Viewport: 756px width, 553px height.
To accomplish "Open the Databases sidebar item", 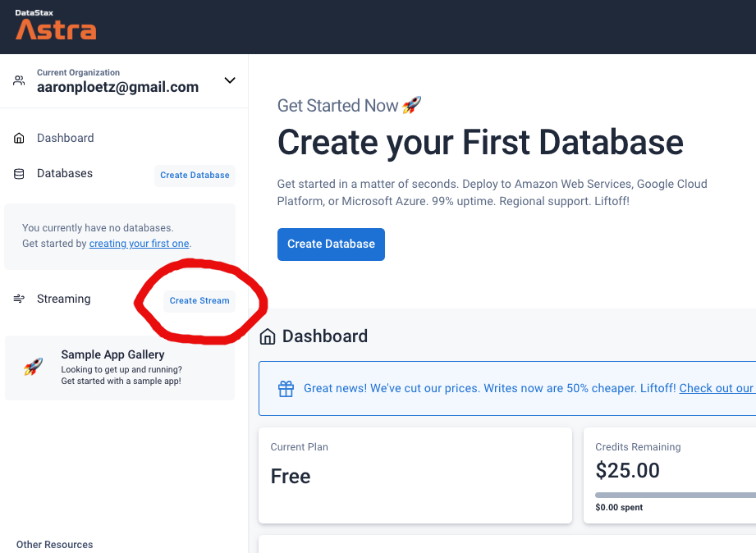I will pyautogui.click(x=65, y=173).
